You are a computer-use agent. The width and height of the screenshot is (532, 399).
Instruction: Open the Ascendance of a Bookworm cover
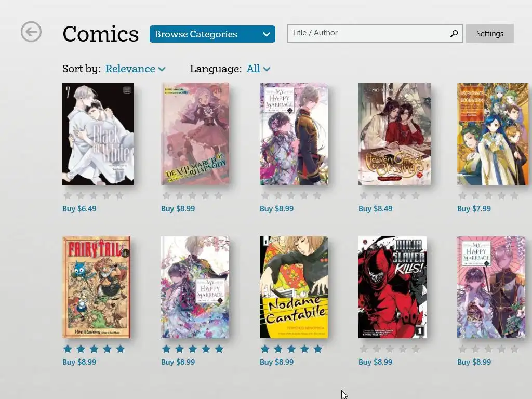pyautogui.click(x=493, y=134)
